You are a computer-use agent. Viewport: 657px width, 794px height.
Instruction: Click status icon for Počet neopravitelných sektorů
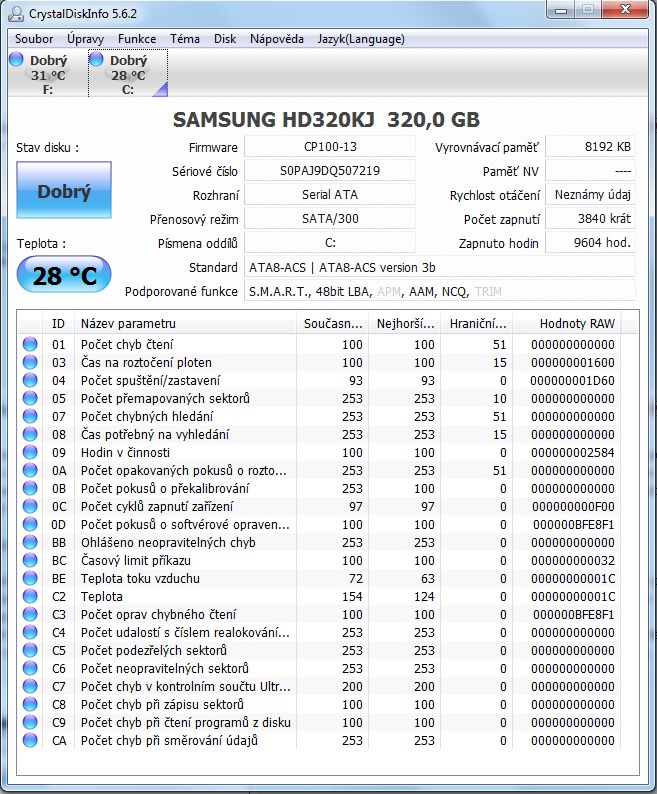(x=30, y=668)
